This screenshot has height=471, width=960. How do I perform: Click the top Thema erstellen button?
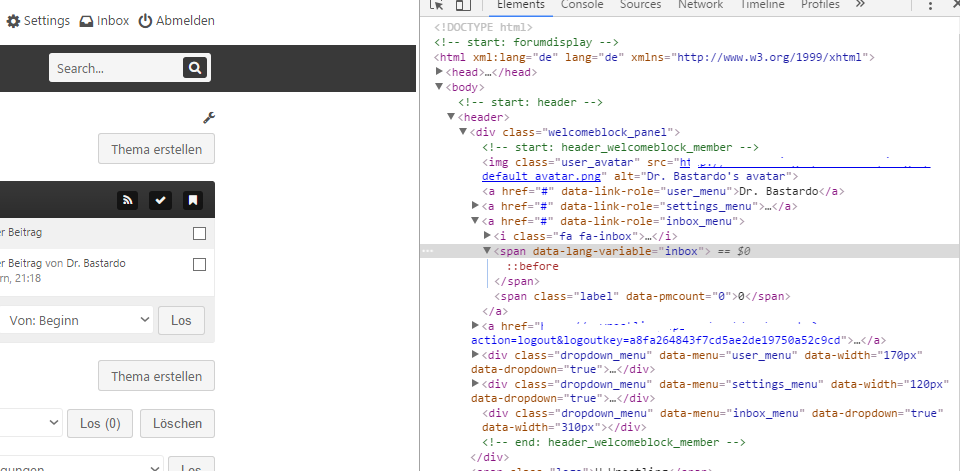pos(156,150)
